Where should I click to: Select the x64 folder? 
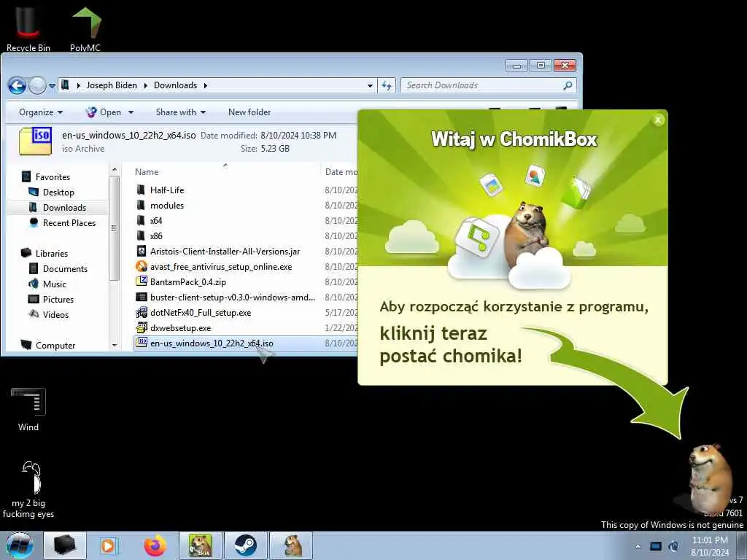(156, 220)
